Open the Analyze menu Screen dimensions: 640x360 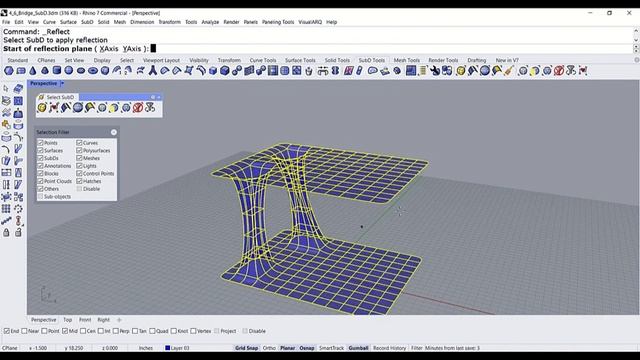click(x=210, y=22)
